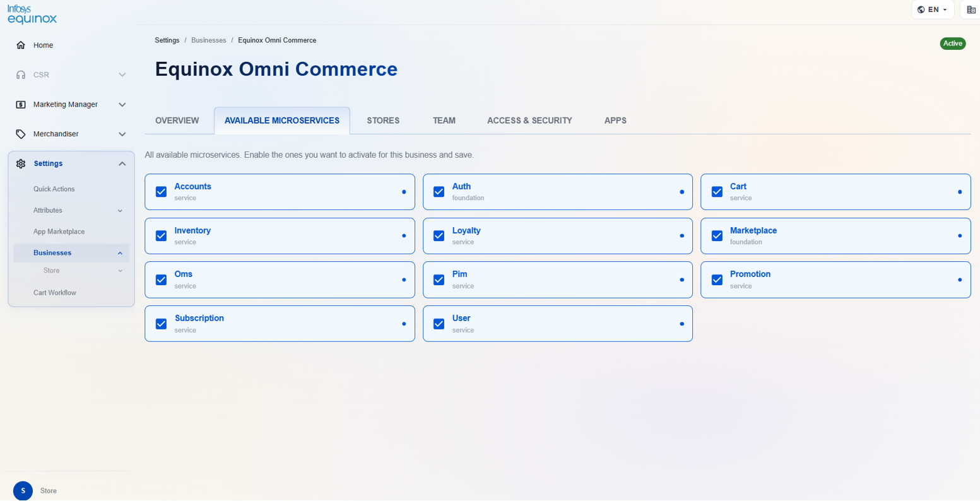
Task: Go to Home in sidebar
Action: (x=43, y=45)
